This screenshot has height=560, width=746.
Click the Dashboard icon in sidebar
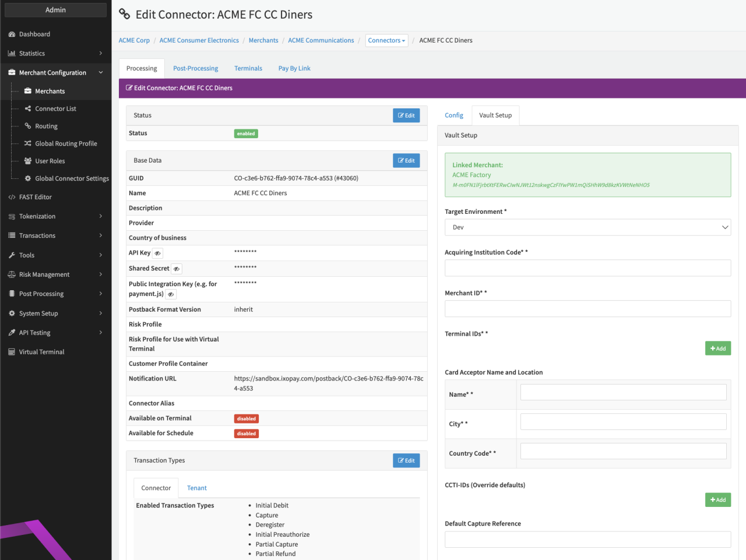click(x=12, y=34)
